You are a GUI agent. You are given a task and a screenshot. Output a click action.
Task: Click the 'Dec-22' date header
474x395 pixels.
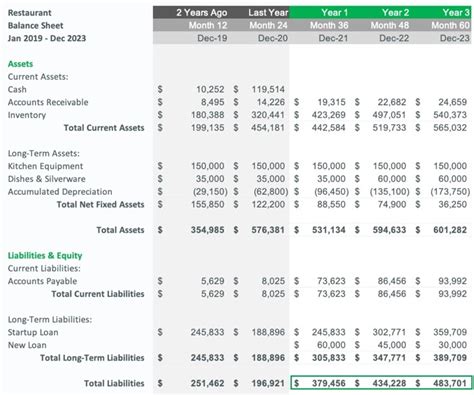(x=394, y=38)
